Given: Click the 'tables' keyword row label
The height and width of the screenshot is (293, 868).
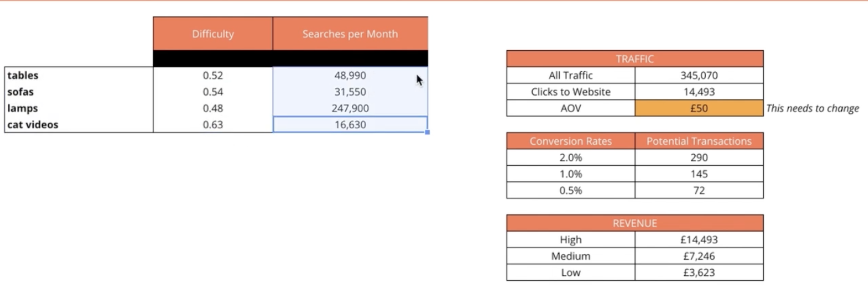Looking at the screenshot, I should tap(23, 75).
